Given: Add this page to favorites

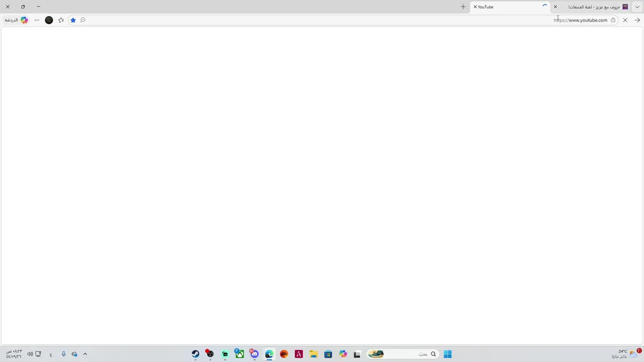Looking at the screenshot, I should click(73, 20).
